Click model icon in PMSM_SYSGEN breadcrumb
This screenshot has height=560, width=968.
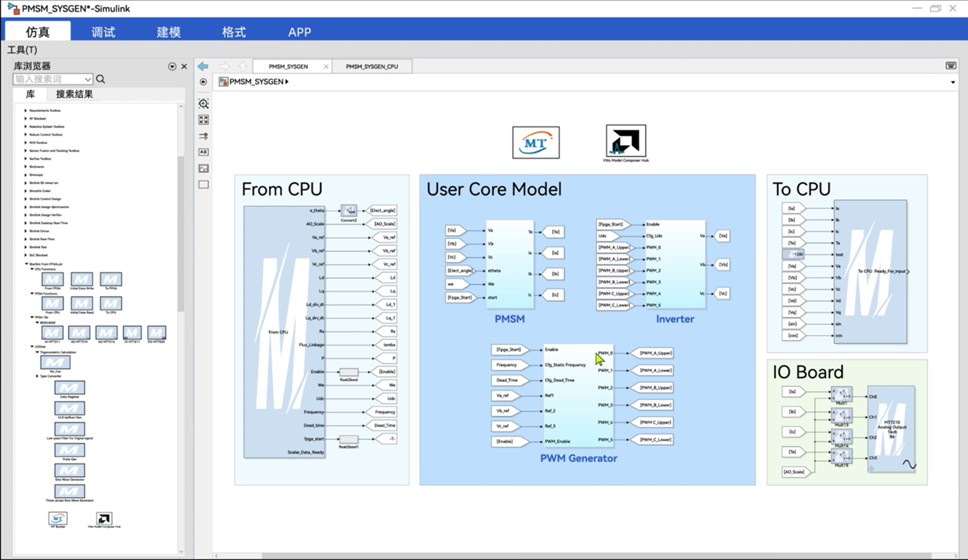(224, 82)
